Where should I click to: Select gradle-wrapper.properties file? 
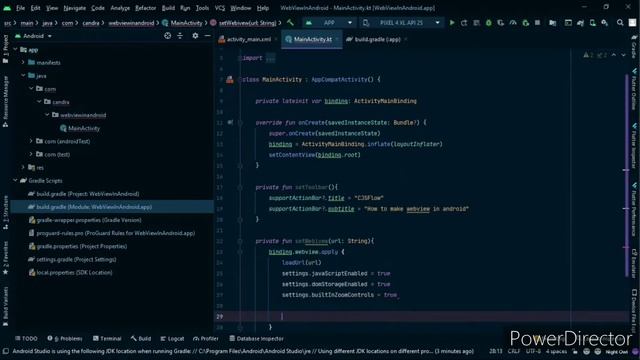(x=85, y=220)
